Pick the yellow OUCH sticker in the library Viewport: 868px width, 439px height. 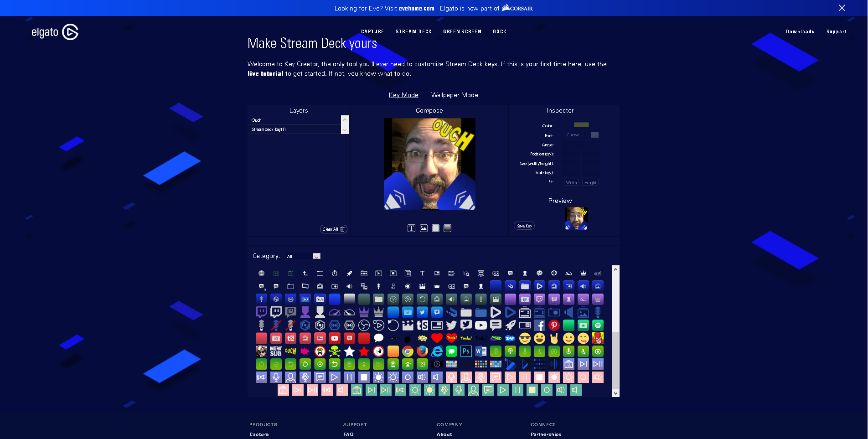coord(290,351)
